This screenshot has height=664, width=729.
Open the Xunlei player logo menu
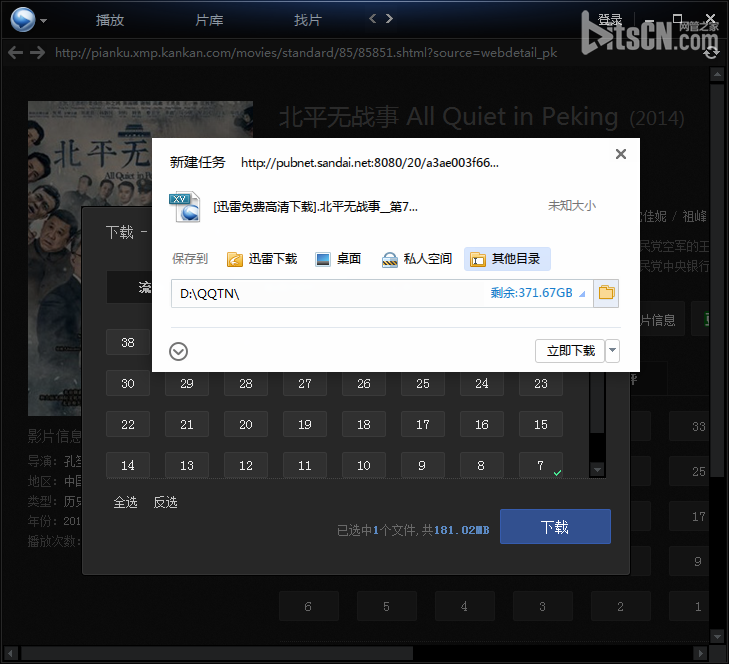click(x=23, y=20)
